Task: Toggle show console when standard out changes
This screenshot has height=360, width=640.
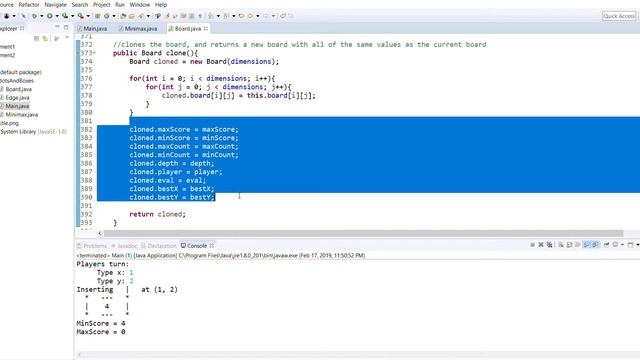Action: (586, 245)
